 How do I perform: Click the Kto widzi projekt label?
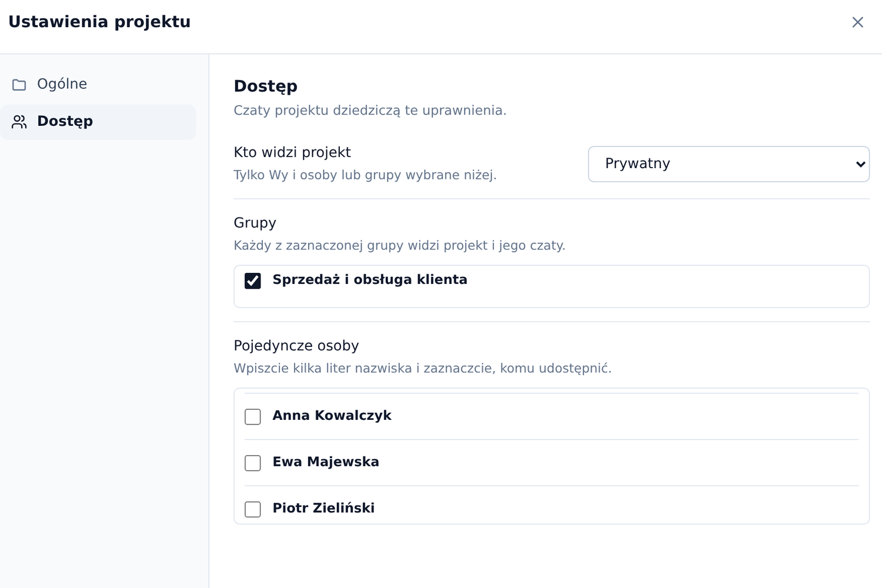(292, 152)
